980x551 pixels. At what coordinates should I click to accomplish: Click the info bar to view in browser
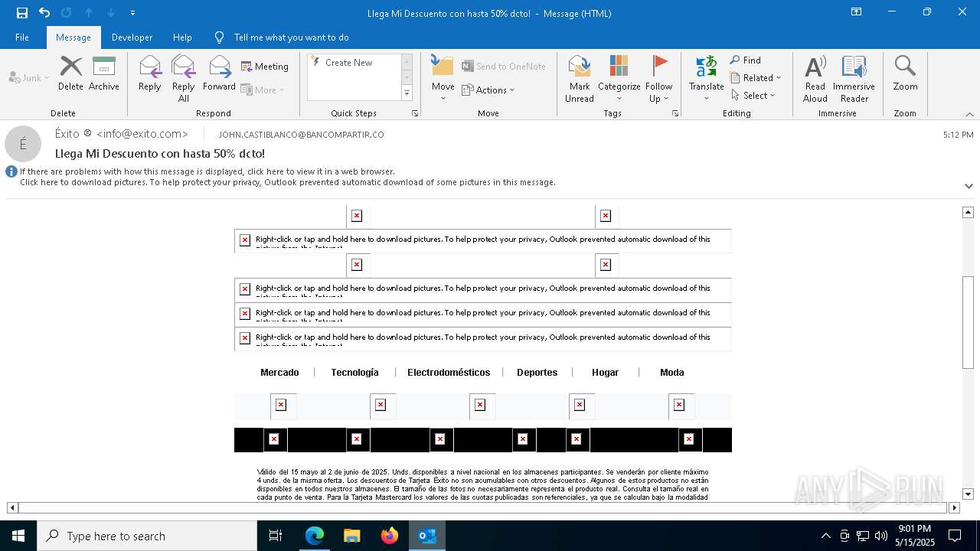tap(207, 171)
